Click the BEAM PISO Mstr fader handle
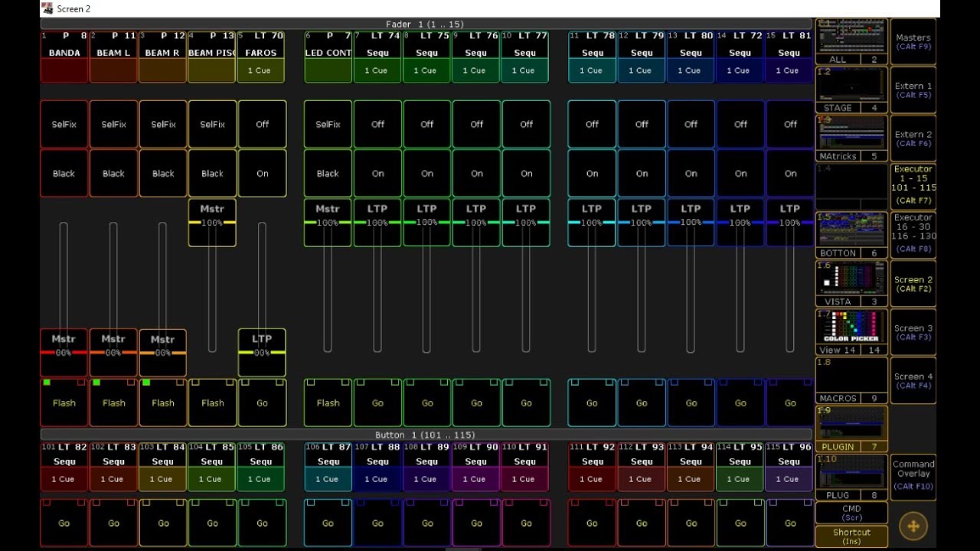Viewport: 980px width, 551px height. [x=212, y=223]
